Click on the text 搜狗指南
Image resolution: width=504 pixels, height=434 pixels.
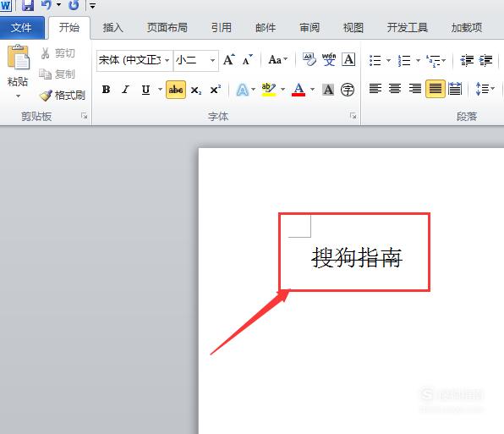(357, 257)
